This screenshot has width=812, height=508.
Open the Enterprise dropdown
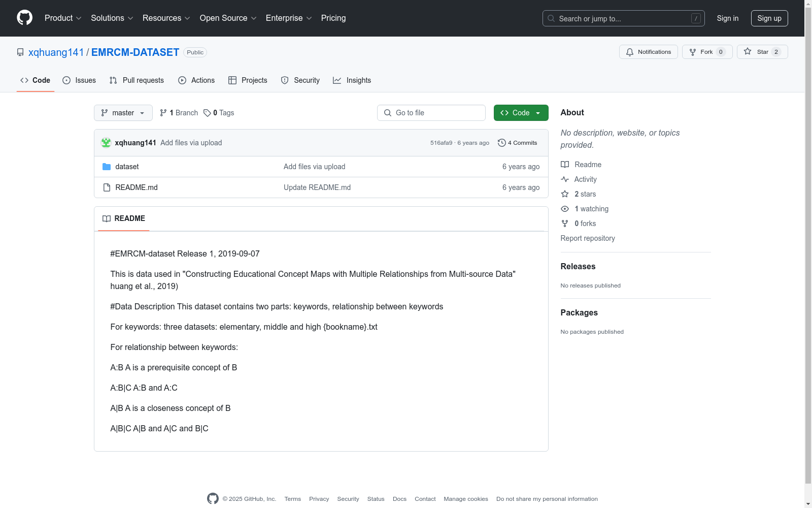pos(289,18)
